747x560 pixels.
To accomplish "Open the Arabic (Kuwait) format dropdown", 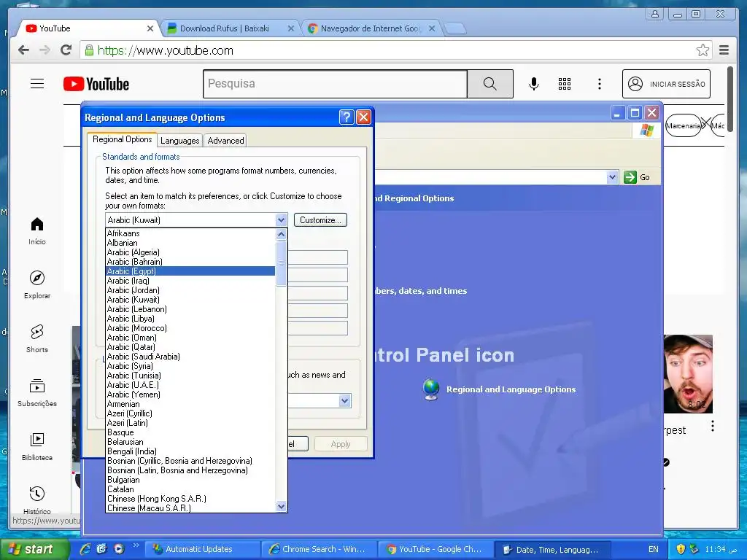I will pyautogui.click(x=281, y=220).
